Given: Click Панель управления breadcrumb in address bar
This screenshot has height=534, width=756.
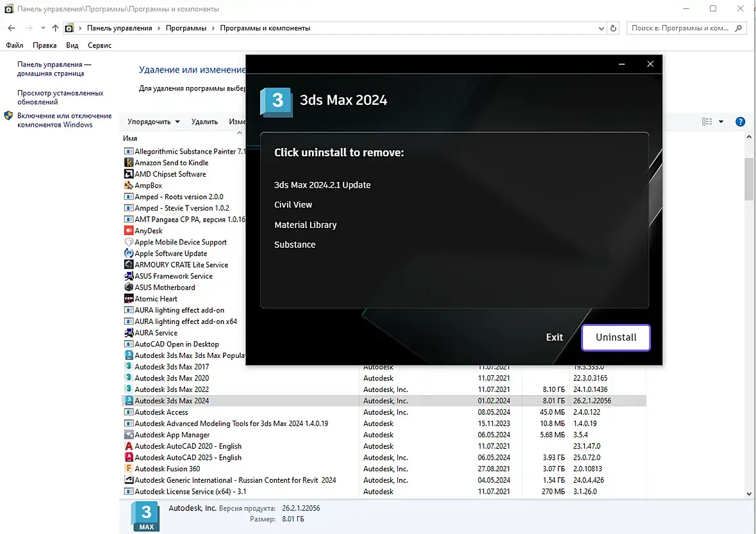Looking at the screenshot, I should tap(120, 28).
